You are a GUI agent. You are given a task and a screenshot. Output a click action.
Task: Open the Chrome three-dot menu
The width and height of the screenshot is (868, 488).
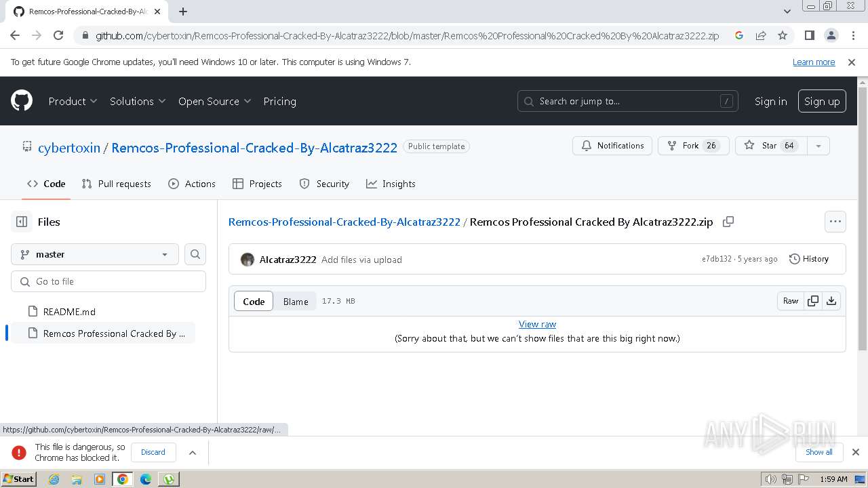click(x=853, y=35)
